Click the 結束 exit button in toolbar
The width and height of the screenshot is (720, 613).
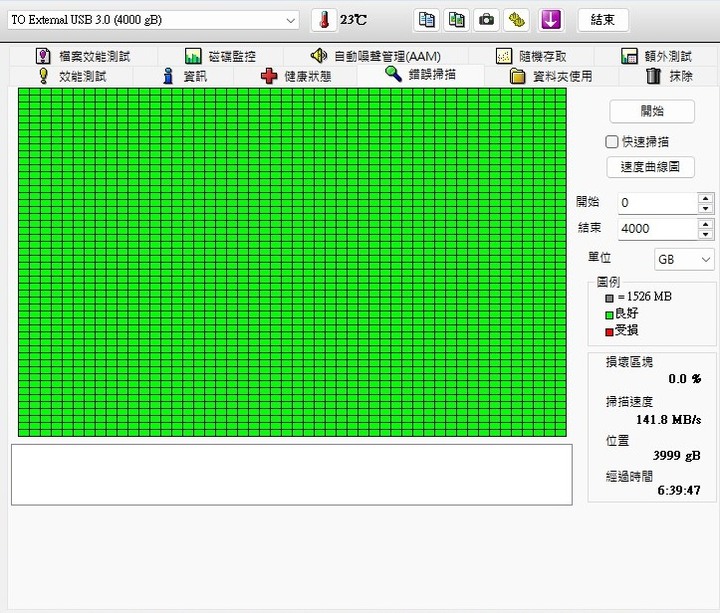click(x=602, y=20)
